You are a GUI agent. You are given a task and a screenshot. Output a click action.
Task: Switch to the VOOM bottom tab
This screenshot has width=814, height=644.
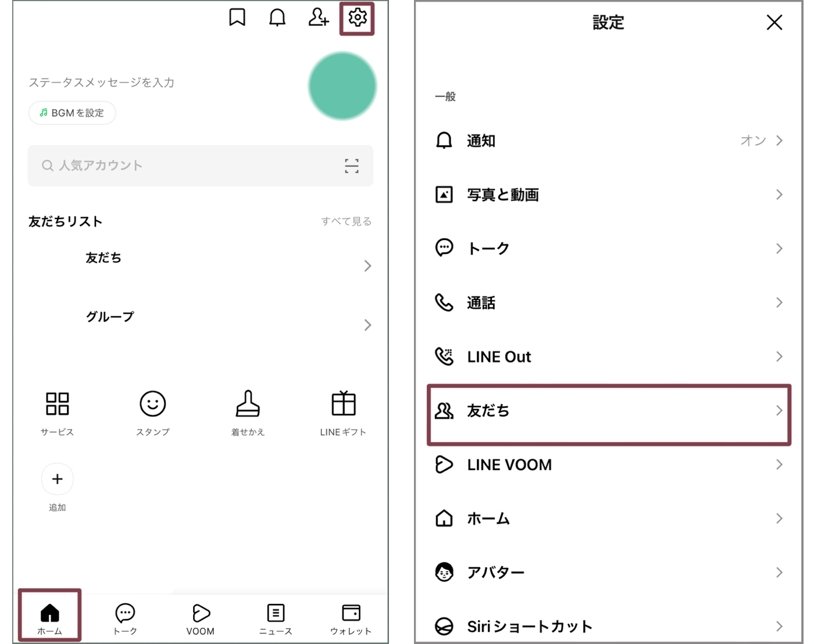click(x=201, y=618)
